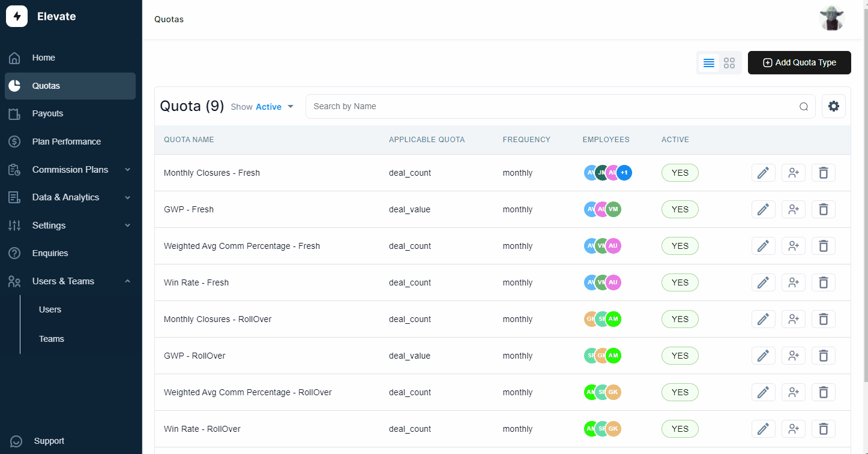Click the search magnifier icon

click(x=804, y=107)
